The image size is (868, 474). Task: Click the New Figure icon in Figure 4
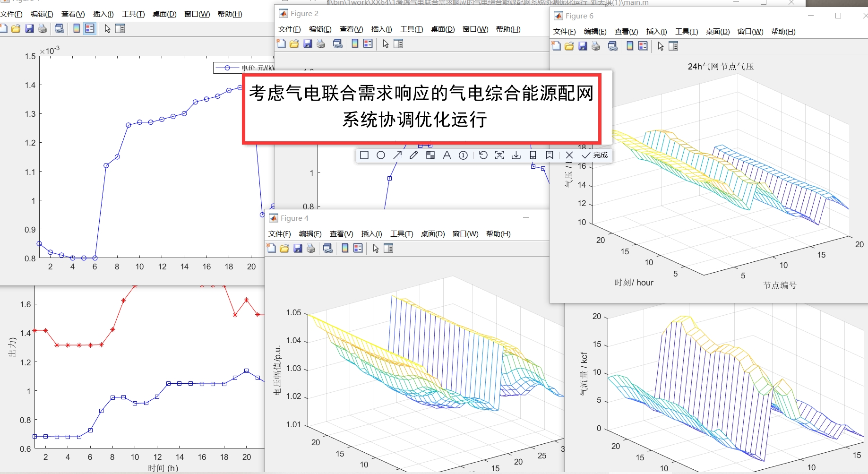(271, 249)
